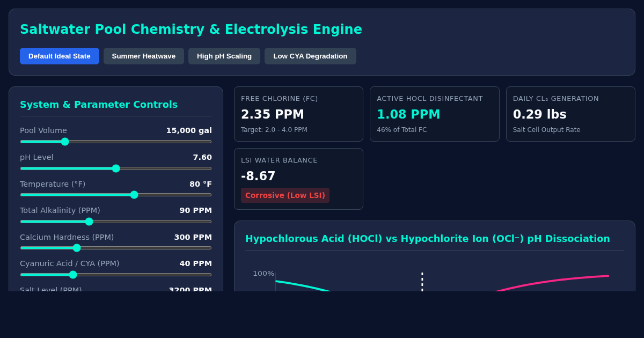Click the Daily Cl₂ generation 0.29 lbs value

coord(540,114)
